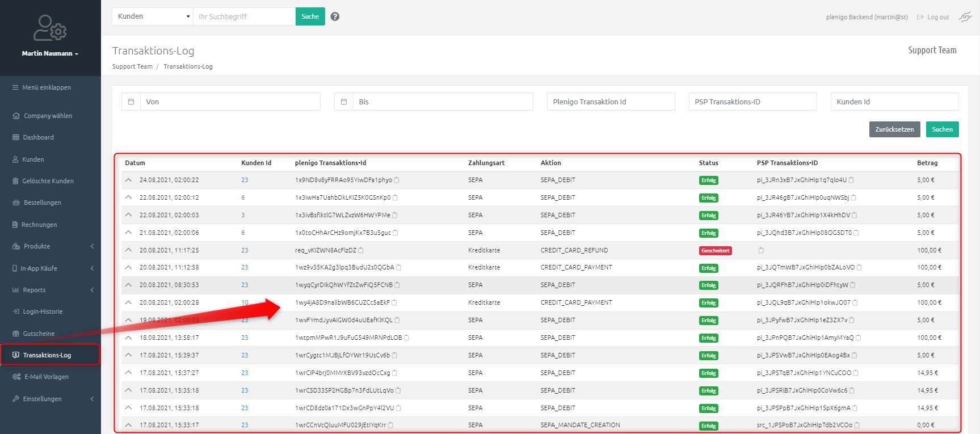Screen dimensions: 980x434
Task: Toggle chevron of 18.08.2021, 13:58:17 row
Action: [x=129, y=338]
